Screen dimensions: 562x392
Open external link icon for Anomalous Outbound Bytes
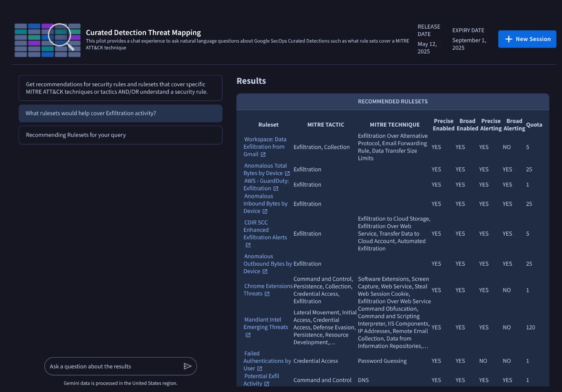[265, 271]
